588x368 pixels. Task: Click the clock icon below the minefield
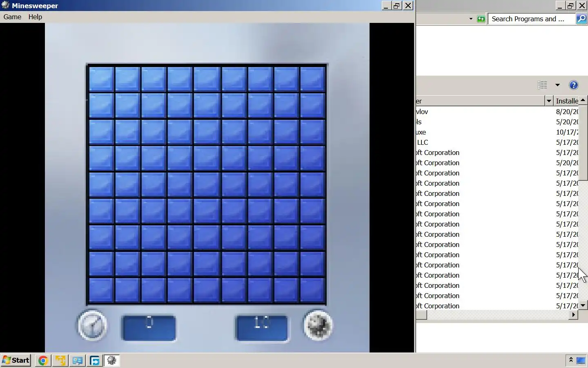click(92, 325)
